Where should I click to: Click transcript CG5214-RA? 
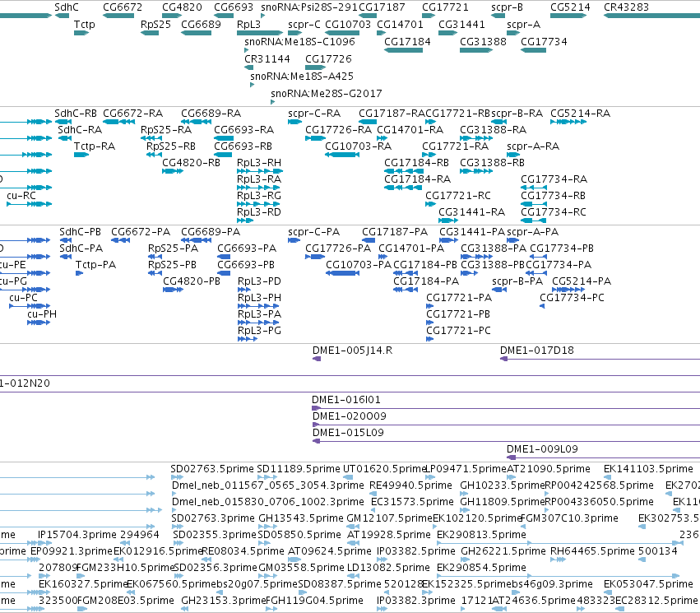(x=580, y=114)
